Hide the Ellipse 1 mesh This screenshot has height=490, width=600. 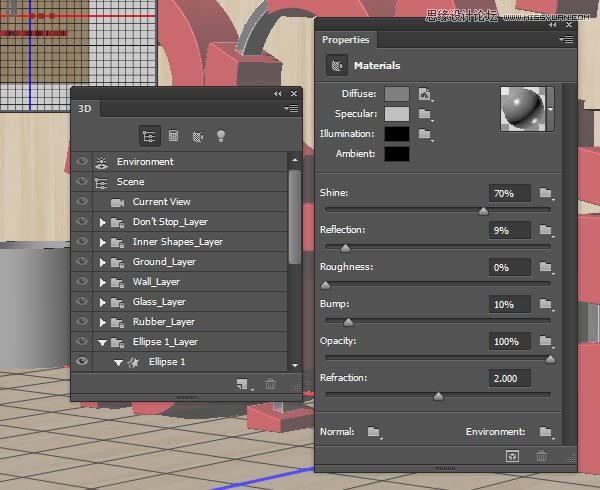pyautogui.click(x=82, y=361)
